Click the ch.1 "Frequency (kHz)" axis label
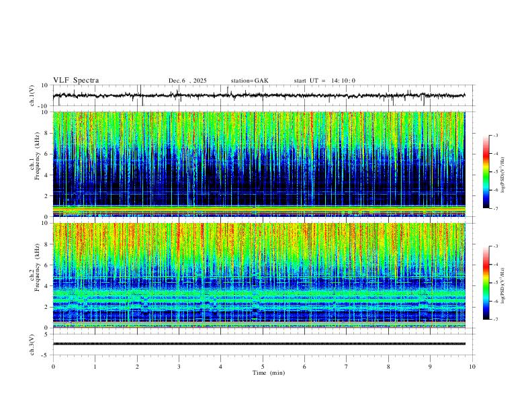Screen dimensions: 532x411 37,154
